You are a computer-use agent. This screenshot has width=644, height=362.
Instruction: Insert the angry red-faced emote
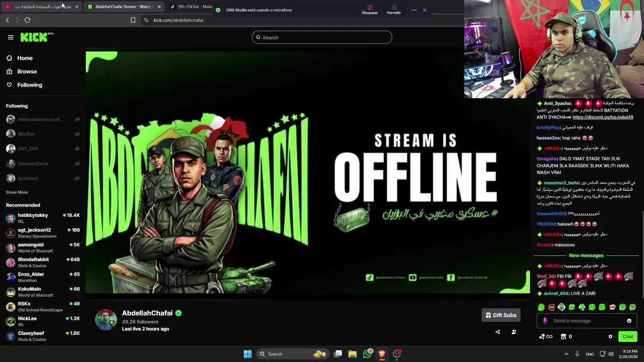click(x=551, y=307)
